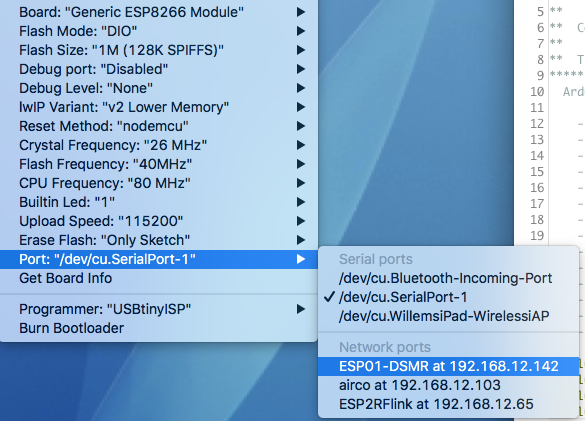Choose Get Board Info
585x421 pixels.
tap(159, 278)
